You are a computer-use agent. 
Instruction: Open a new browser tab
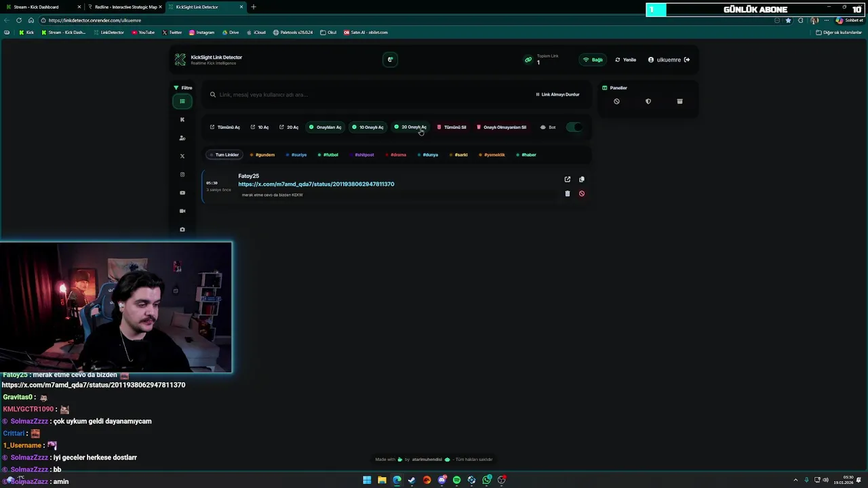point(254,7)
